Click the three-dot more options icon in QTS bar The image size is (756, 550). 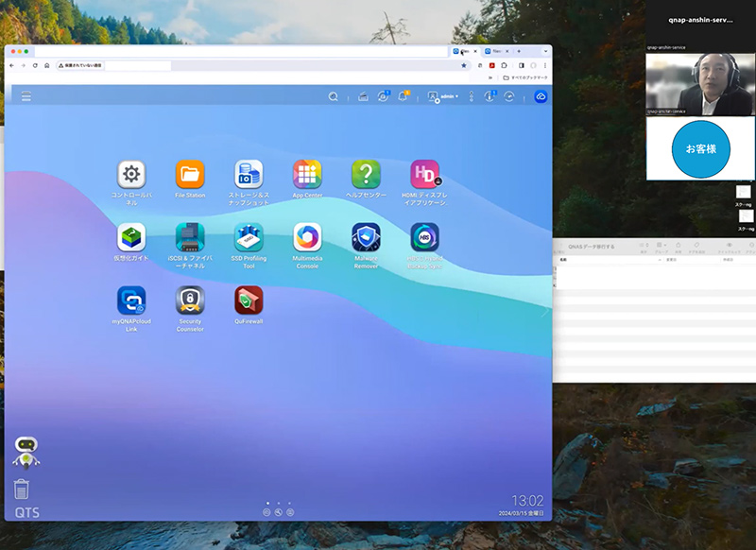pyautogui.click(x=472, y=97)
